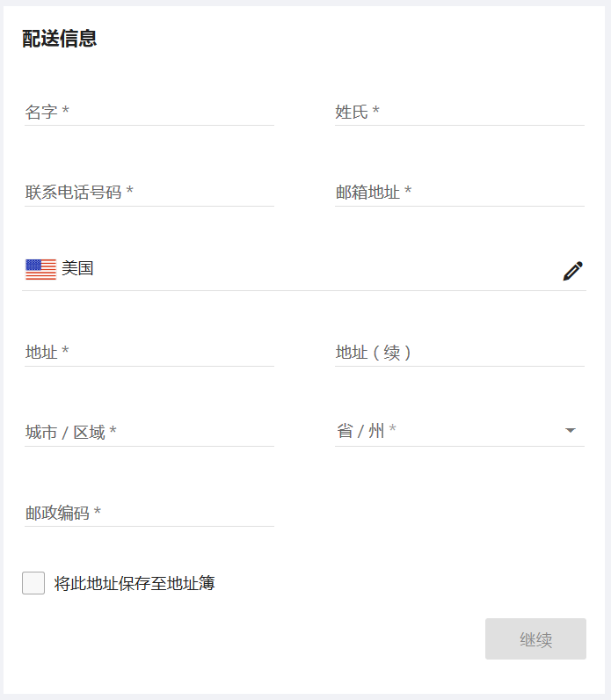
Task: Click the 配送信息 heading
Action: click(x=60, y=39)
